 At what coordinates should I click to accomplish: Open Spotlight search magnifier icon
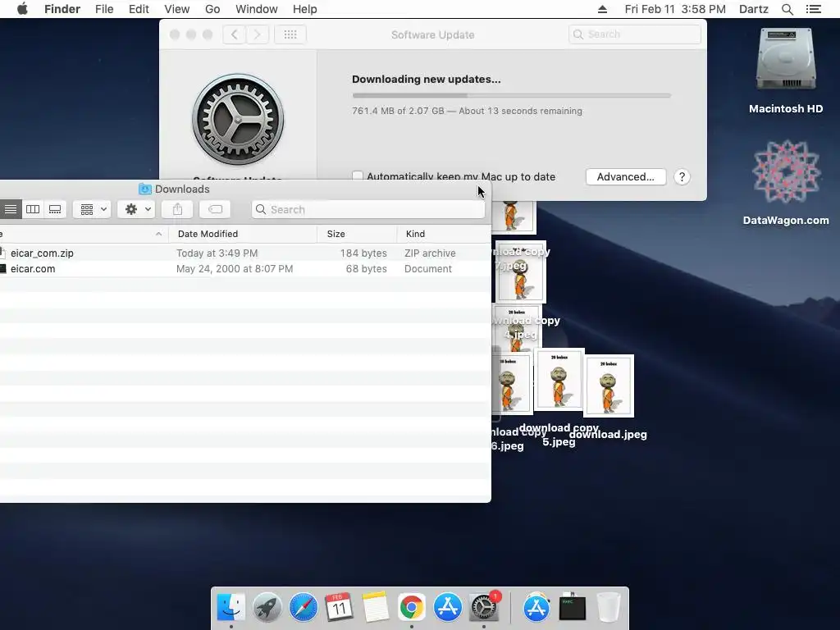(787, 9)
